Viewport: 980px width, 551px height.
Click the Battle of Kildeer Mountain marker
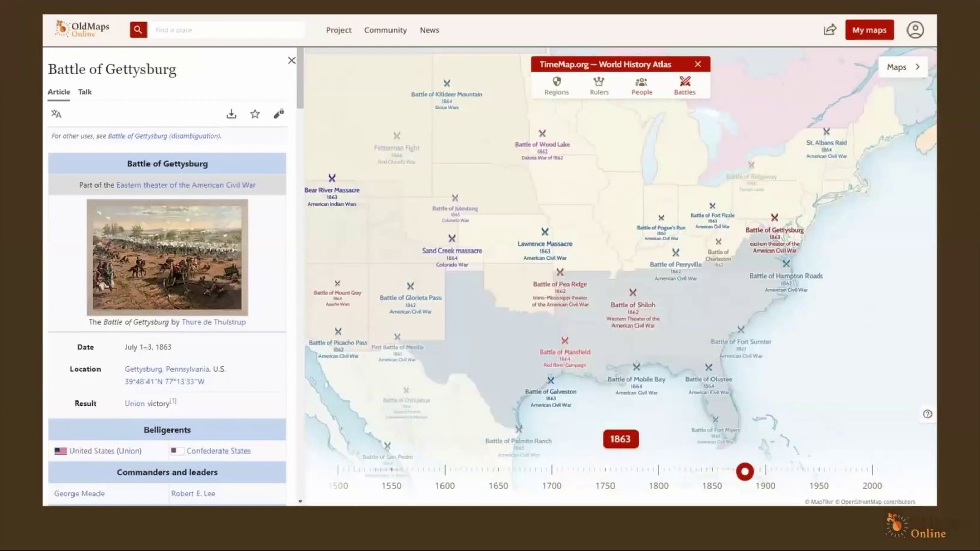(447, 83)
